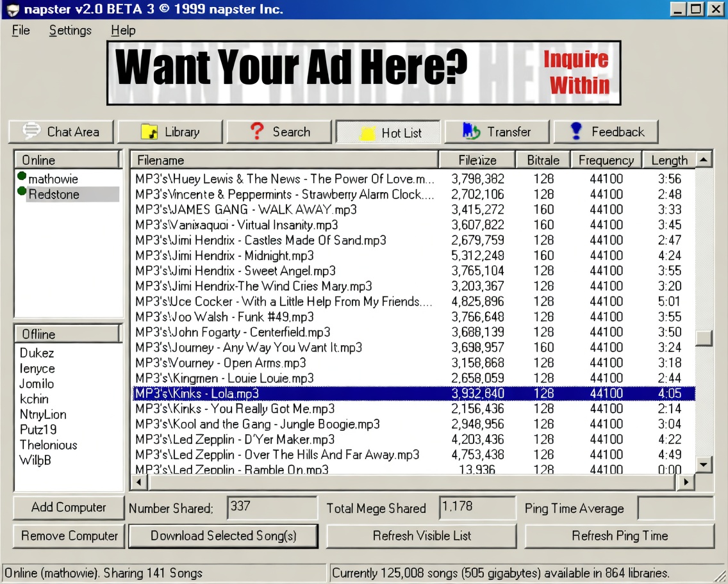
Task: Click the Online list header
Action: 68,160
